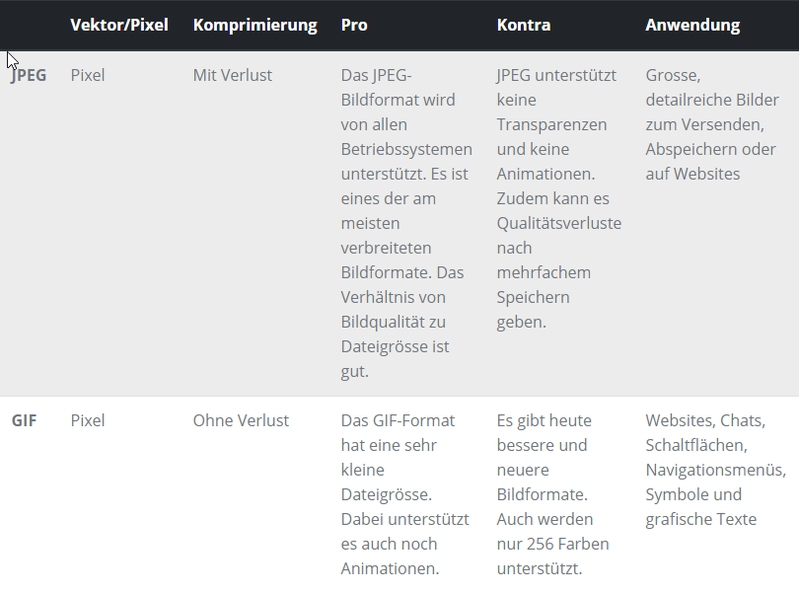The height and width of the screenshot is (593, 800).
Task: Click the GIF Anwendung description text
Action: tap(705, 470)
